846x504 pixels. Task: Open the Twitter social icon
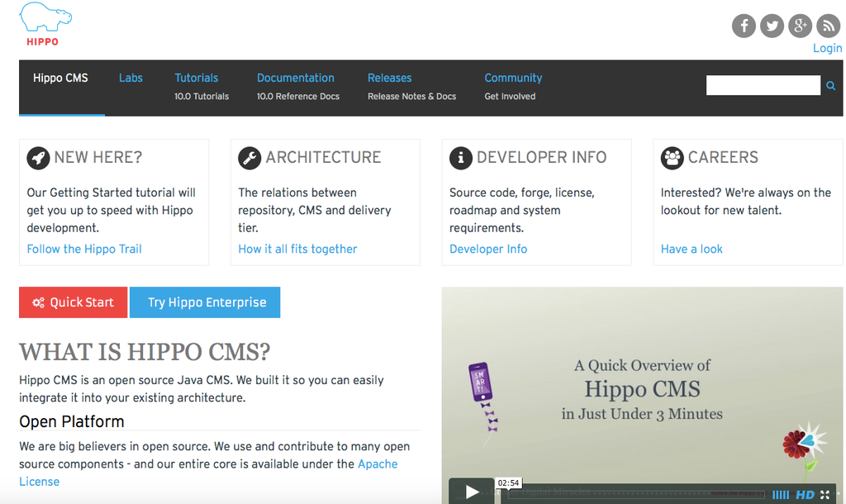[x=772, y=26]
